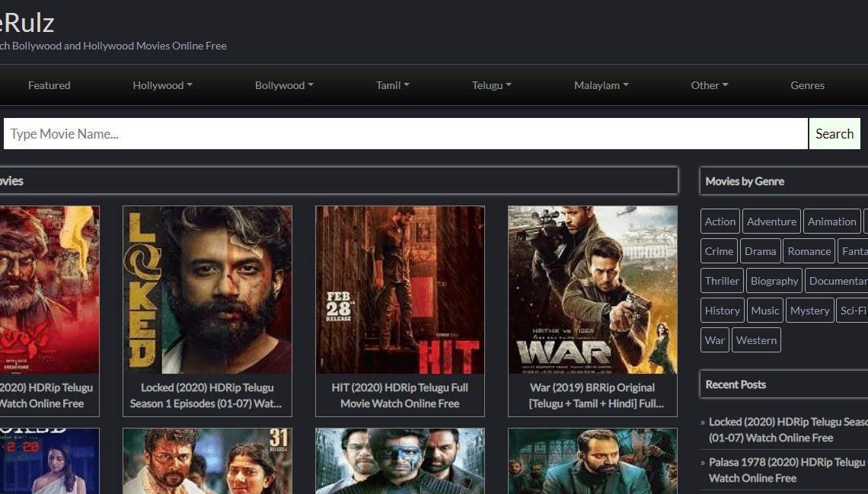This screenshot has height=494, width=868.
Task: Expand the Tamil dropdown menu
Action: tap(392, 85)
